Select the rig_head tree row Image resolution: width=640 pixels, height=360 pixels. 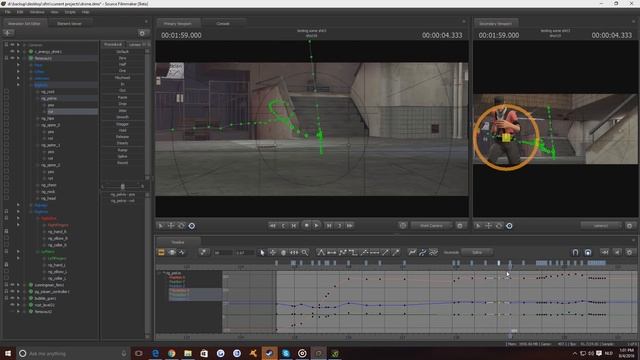point(49,198)
